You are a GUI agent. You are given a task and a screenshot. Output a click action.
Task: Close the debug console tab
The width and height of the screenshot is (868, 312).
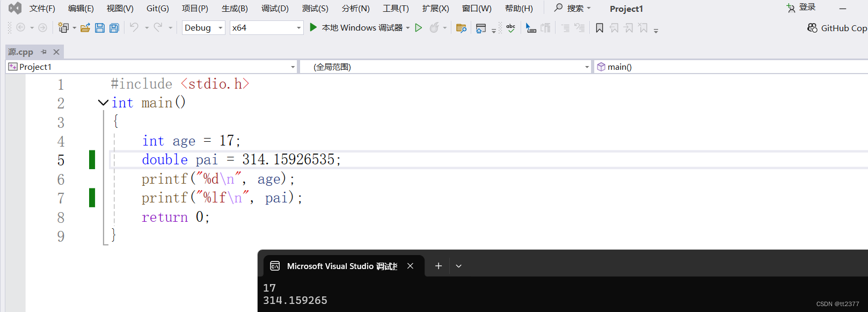click(x=410, y=266)
